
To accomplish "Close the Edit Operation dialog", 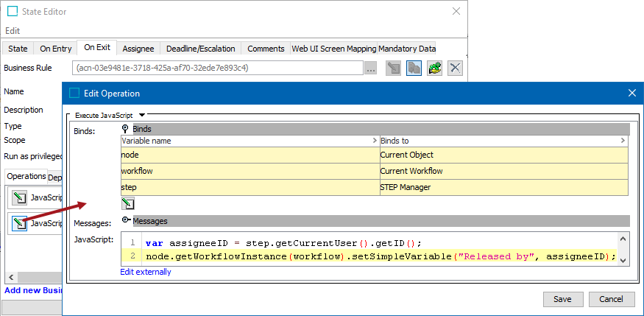I will (632, 94).
